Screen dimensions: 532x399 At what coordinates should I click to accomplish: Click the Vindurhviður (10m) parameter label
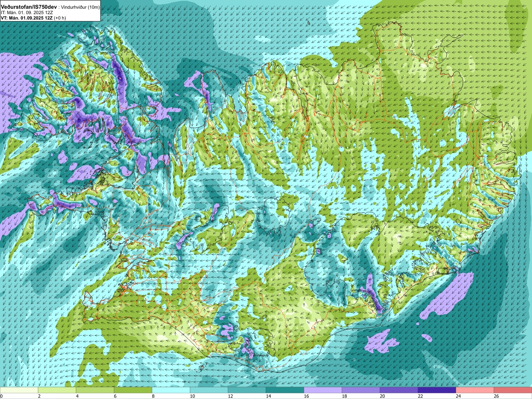tap(81, 7)
